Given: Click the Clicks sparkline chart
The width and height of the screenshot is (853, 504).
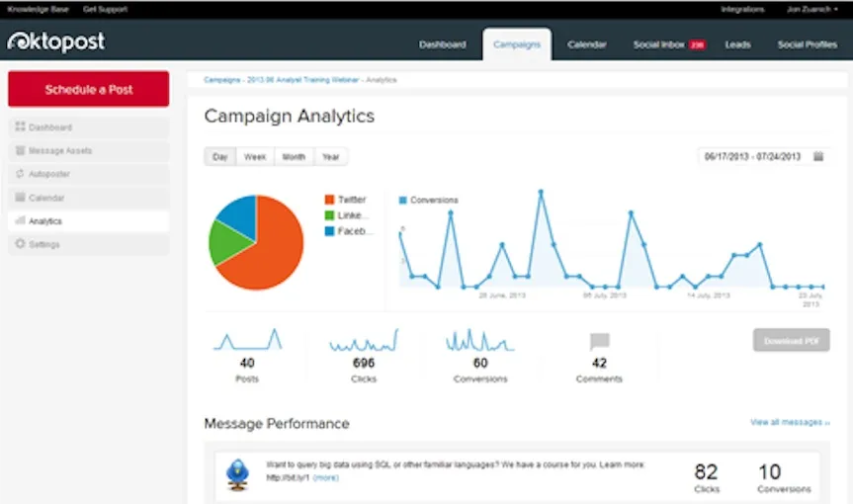Looking at the screenshot, I should coord(364,340).
